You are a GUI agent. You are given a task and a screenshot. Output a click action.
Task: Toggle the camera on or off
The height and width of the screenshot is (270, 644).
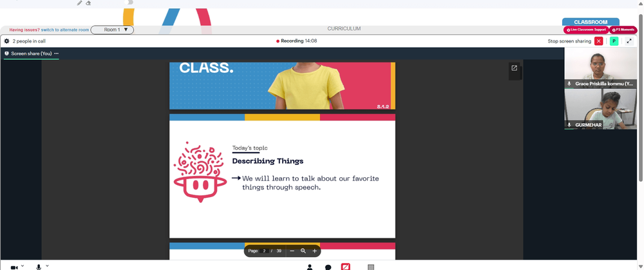coord(14,267)
